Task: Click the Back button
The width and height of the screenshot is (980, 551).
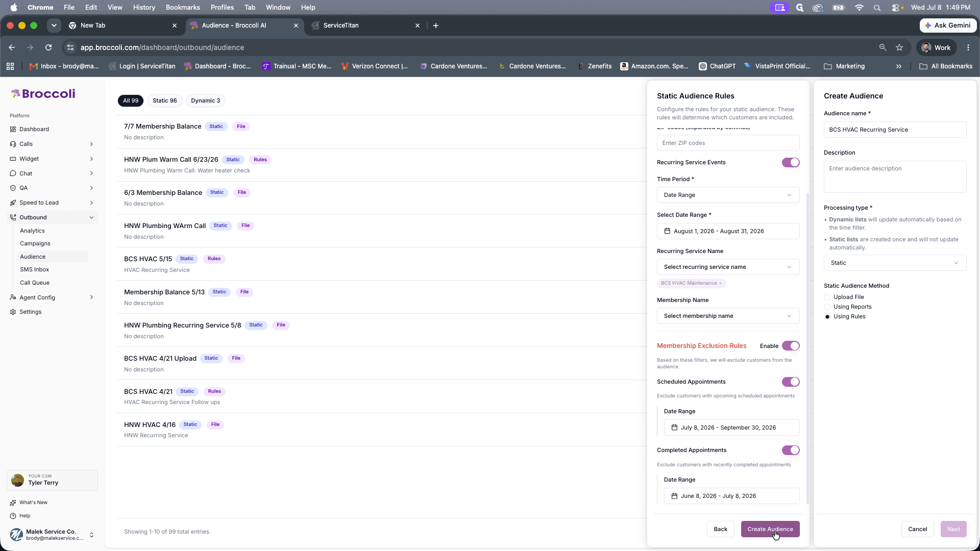Action: [721, 529]
